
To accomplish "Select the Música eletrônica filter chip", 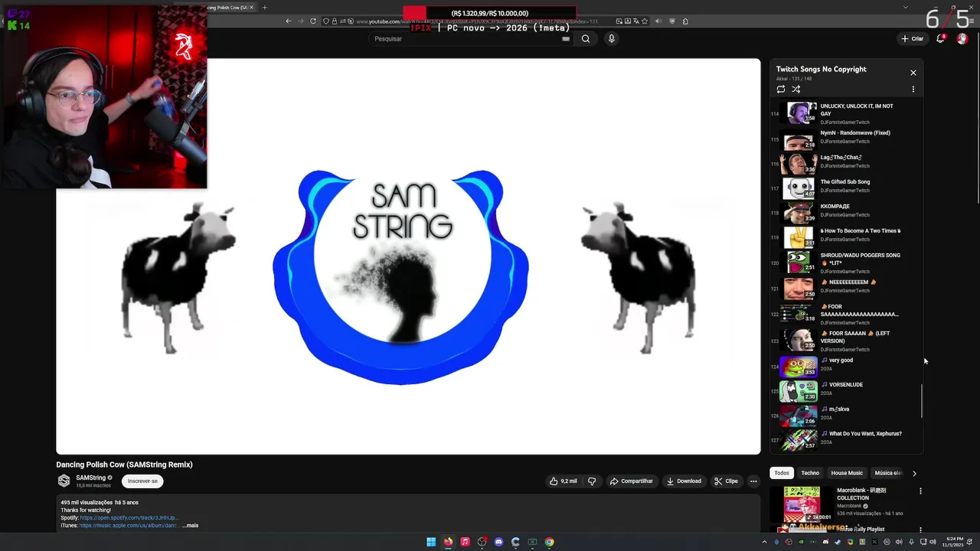I will (889, 473).
